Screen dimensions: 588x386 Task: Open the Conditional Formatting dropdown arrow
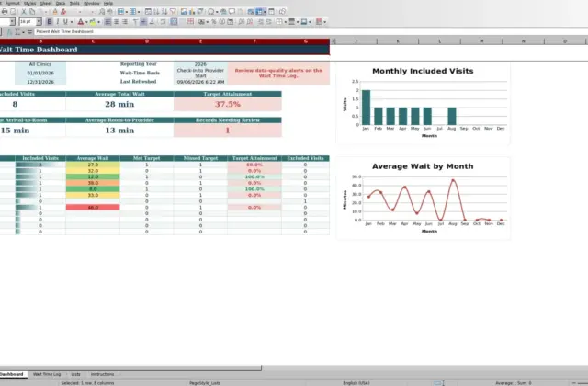click(x=324, y=22)
